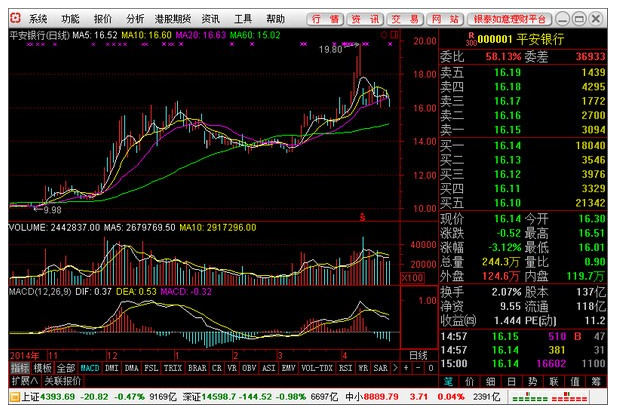Click the minus zoom button
The image size is (618, 411).
(x=418, y=368)
